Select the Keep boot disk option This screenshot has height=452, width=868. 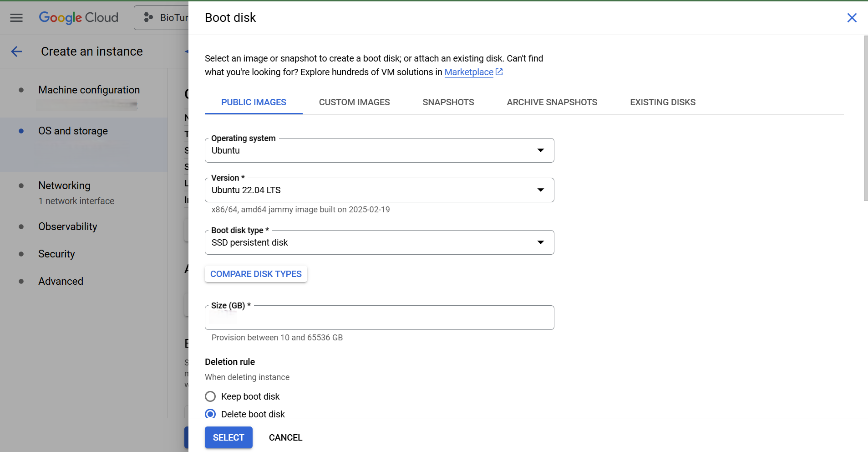[x=210, y=396]
